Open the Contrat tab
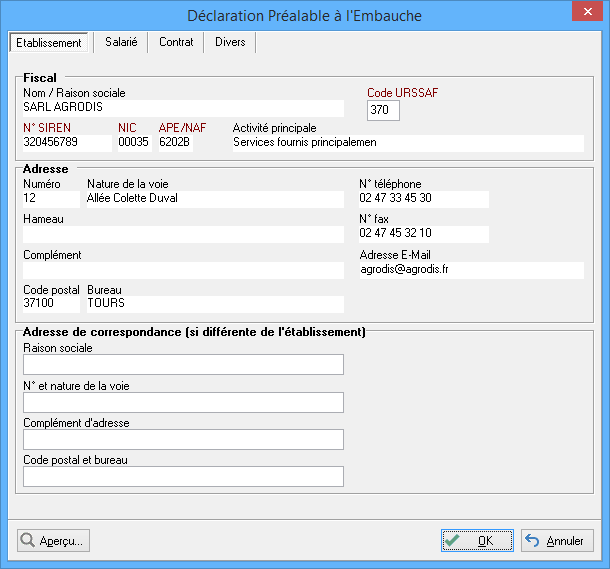Screen dimensions: 610x569 pyautogui.click(x=176, y=42)
